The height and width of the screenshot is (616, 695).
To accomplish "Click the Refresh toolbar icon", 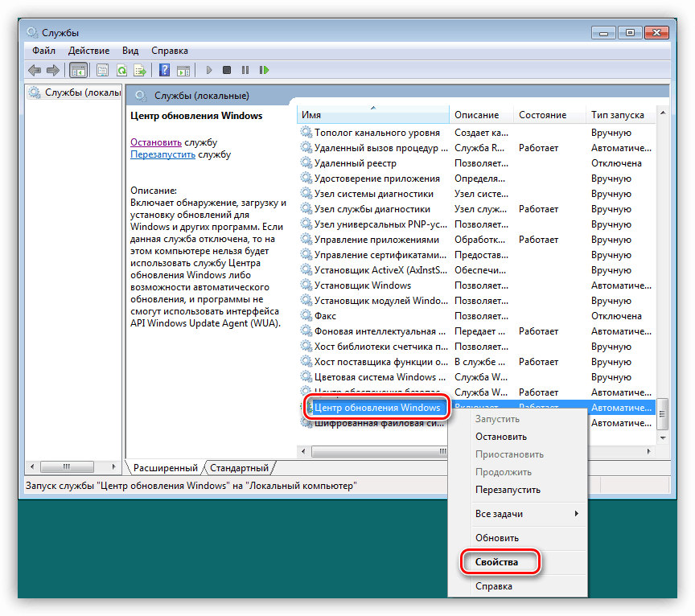I will 121,70.
